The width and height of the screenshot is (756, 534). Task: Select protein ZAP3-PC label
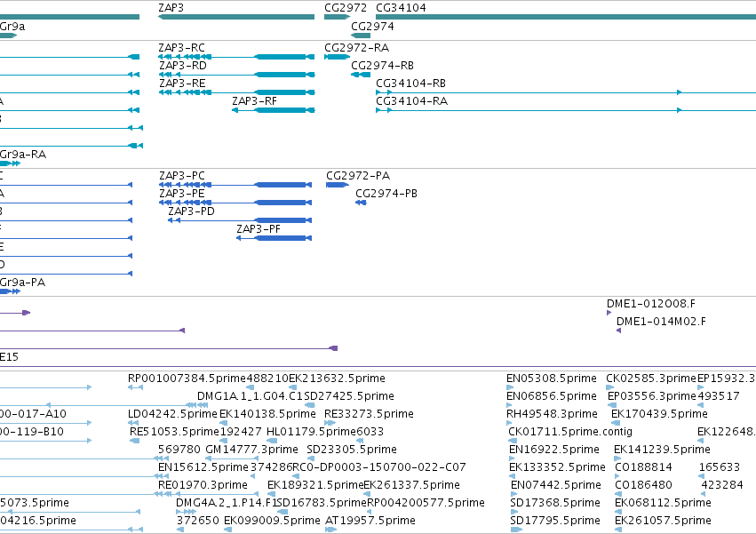coord(182,176)
